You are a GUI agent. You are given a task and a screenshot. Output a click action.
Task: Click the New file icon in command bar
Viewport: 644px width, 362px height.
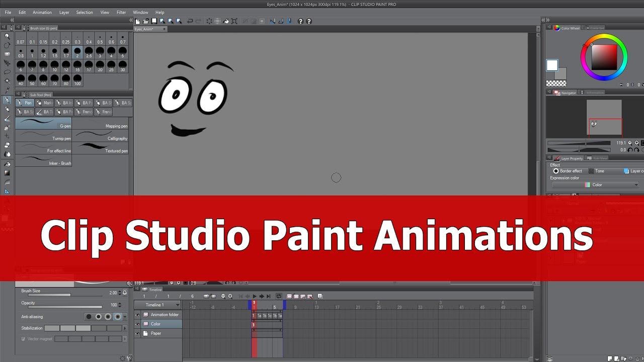tap(138, 21)
